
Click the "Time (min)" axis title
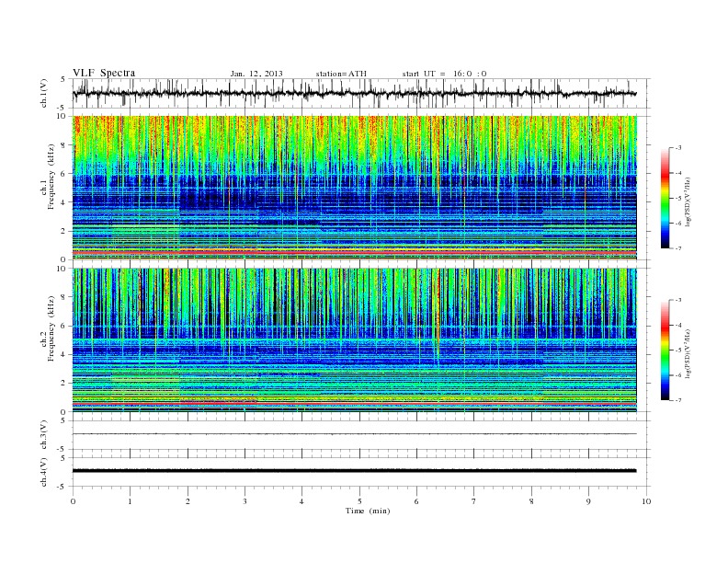click(x=368, y=511)
